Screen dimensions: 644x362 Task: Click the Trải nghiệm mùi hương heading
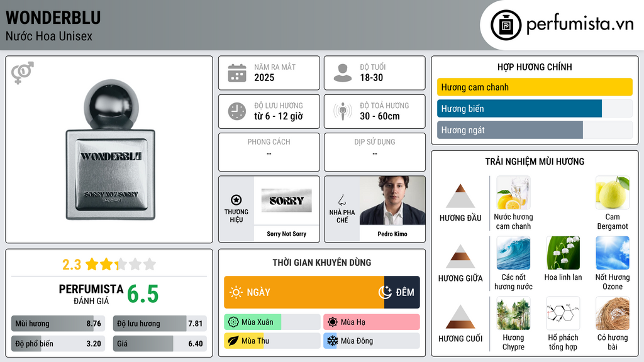pyautogui.click(x=535, y=162)
